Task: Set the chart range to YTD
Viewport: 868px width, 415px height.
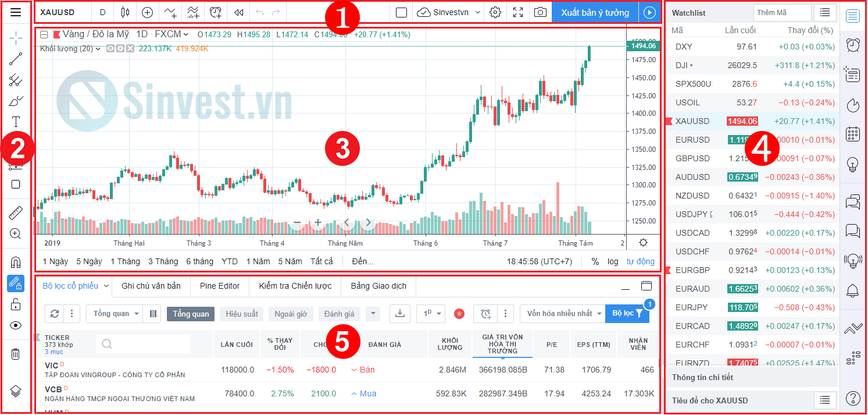Action: pos(230,261)
